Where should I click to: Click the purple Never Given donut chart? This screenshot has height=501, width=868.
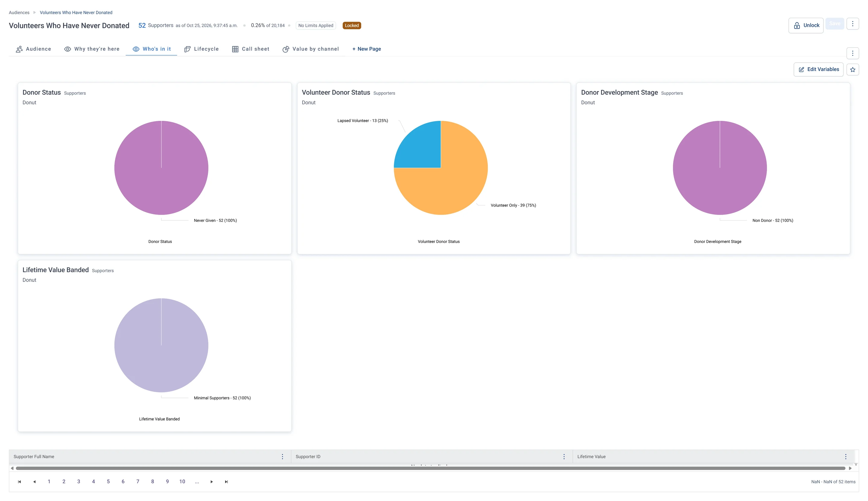(x=161, y=168)
